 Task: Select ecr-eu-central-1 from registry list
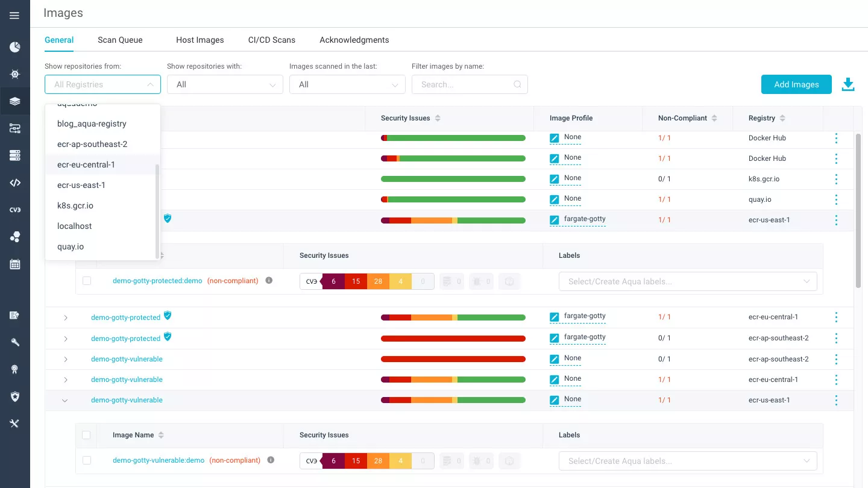tap(86, 164)
